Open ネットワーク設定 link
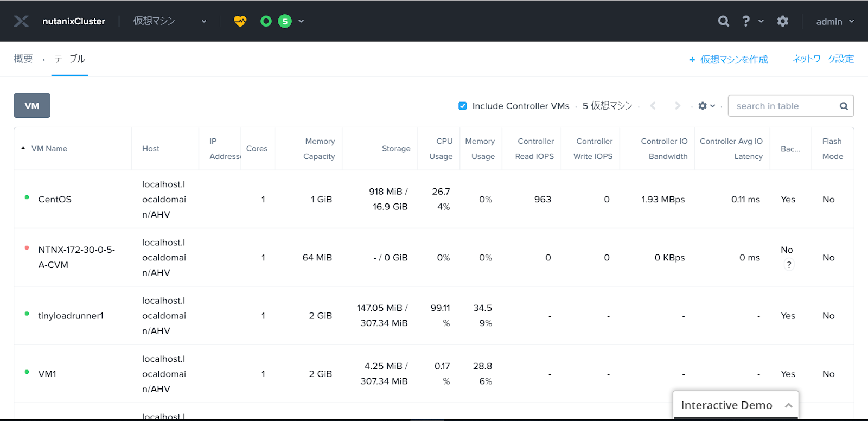868x421 pixels. pos(823,59)
